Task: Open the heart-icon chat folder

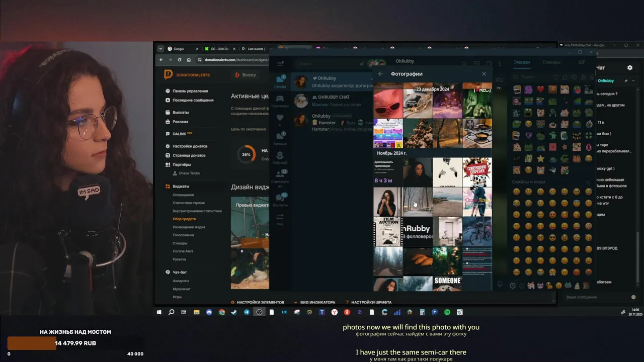Action: point(280,119)
